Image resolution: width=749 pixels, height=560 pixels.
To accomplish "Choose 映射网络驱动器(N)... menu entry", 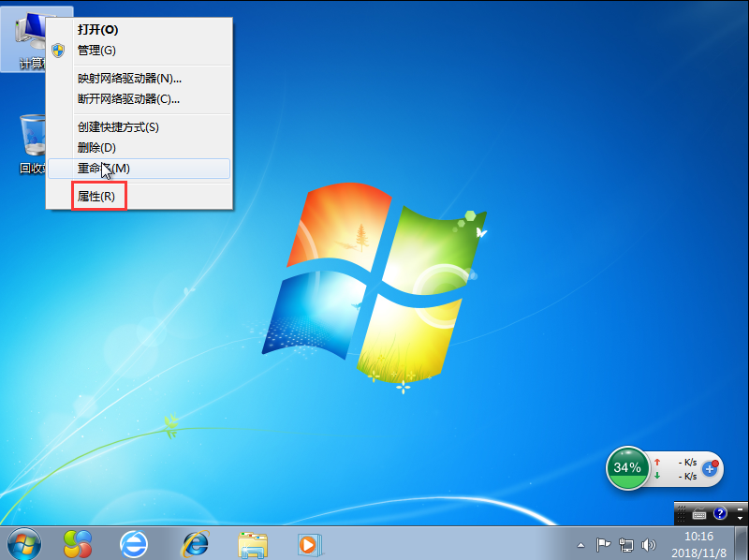I will tap(129, 79).
